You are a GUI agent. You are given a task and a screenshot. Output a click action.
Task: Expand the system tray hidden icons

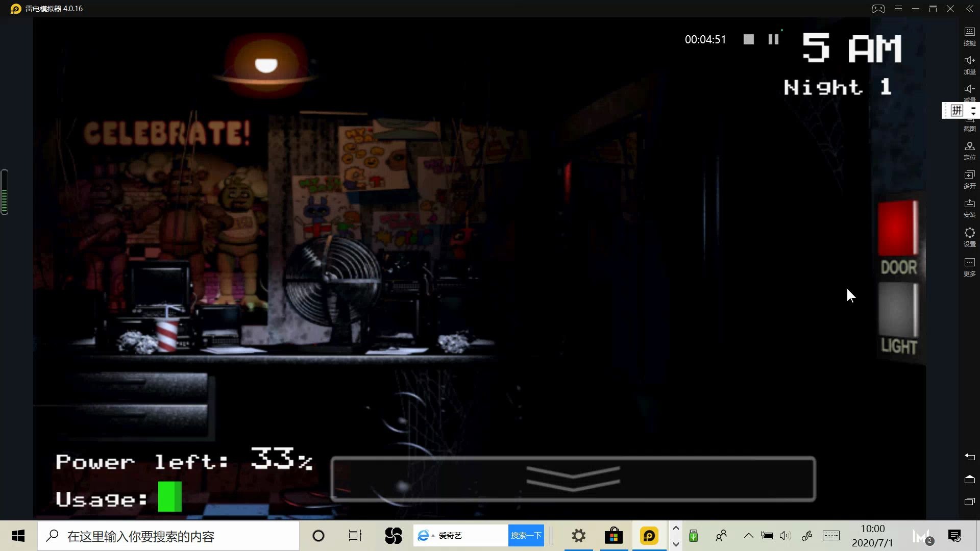[x=748, y=536]
